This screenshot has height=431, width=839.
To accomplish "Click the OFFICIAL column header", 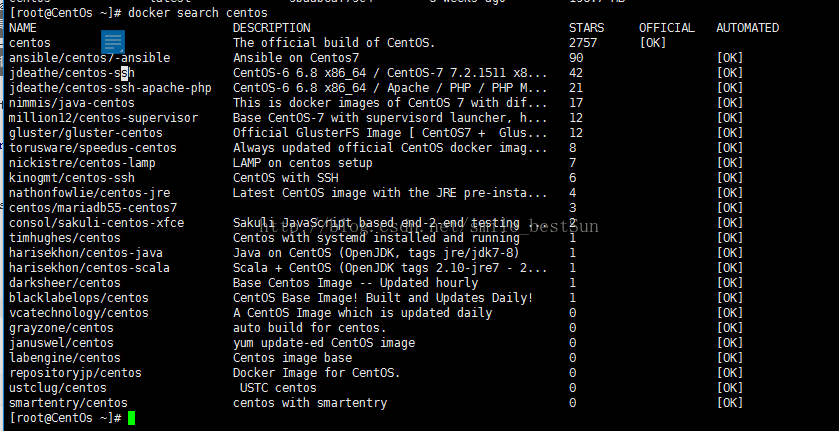I will pyautogui.click(x=667, y=28).
